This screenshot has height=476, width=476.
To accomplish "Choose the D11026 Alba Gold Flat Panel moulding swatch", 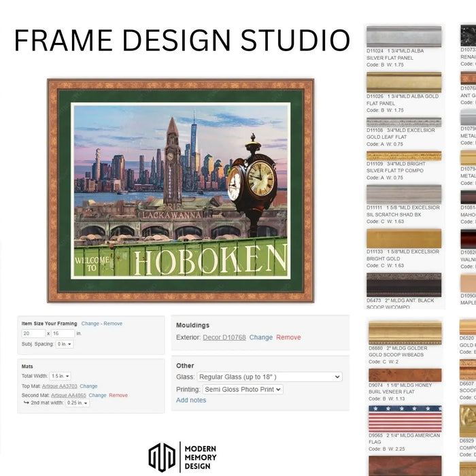I will [404, 82].
